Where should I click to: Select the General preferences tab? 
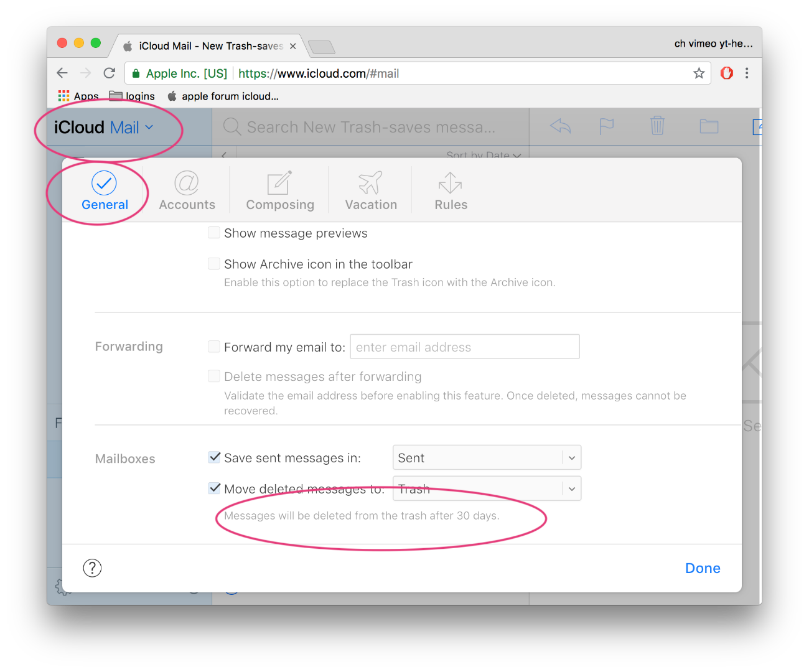105,191
